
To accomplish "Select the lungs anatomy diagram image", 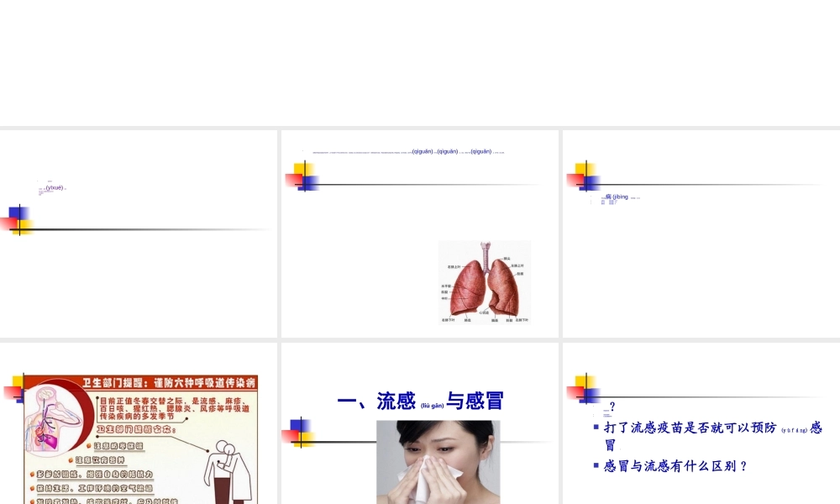I will [x=484, y=283].
